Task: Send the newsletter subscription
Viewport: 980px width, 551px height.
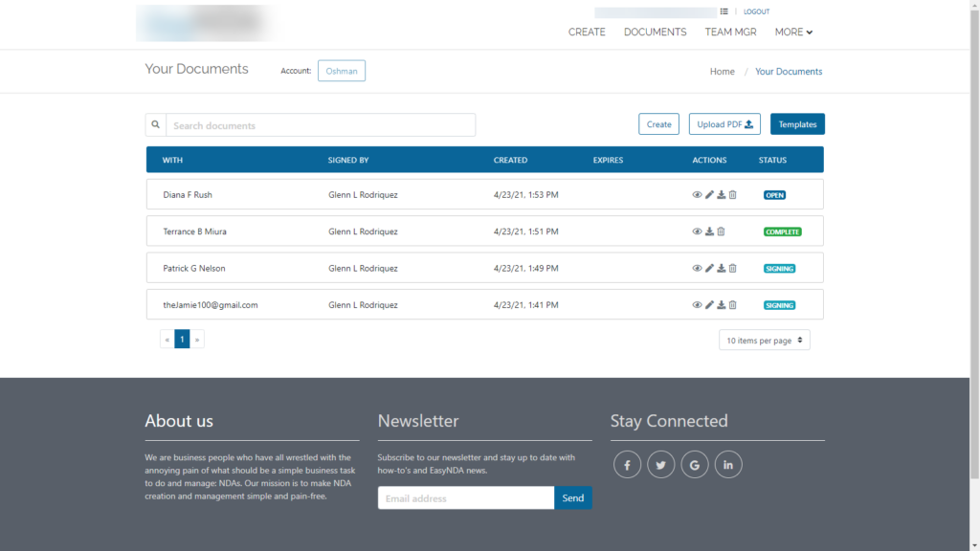Action: tap(572, 497)
